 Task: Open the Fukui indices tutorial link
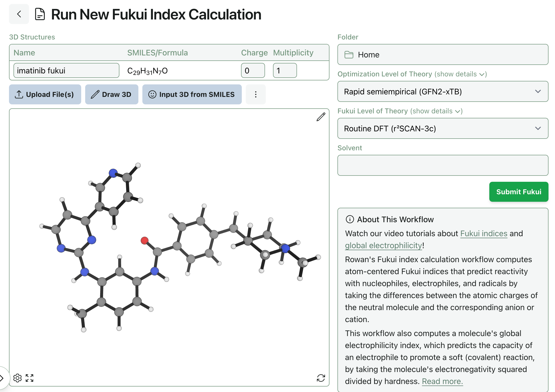point(484,233)
